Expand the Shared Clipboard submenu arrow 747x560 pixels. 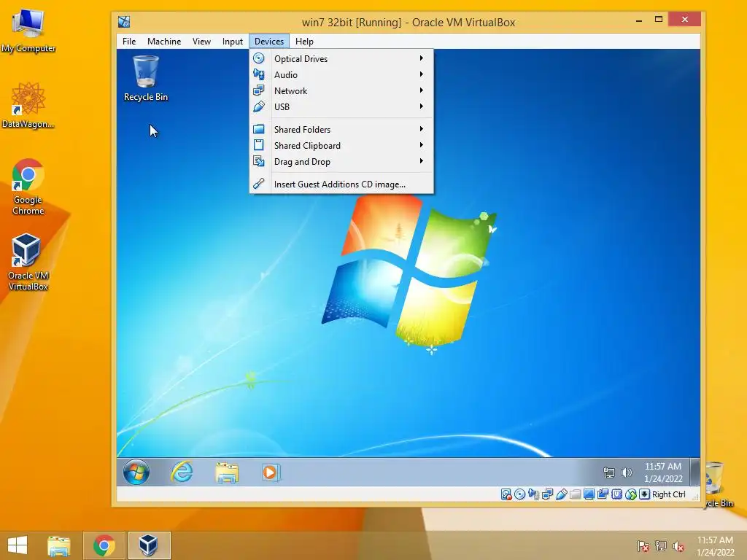point(422,145)
